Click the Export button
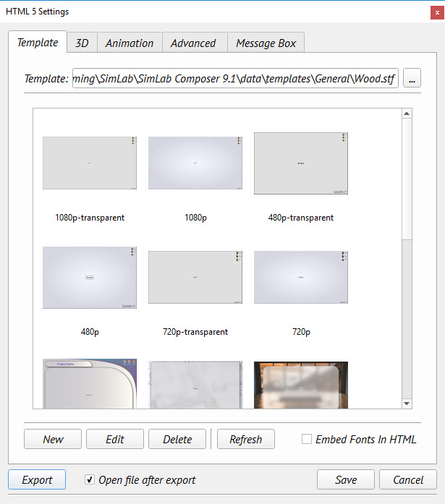445x504 pixels. (37, 479)
